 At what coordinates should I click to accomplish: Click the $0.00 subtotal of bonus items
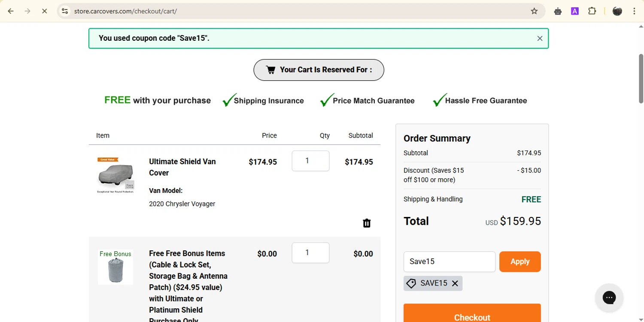tap(363, 254)
